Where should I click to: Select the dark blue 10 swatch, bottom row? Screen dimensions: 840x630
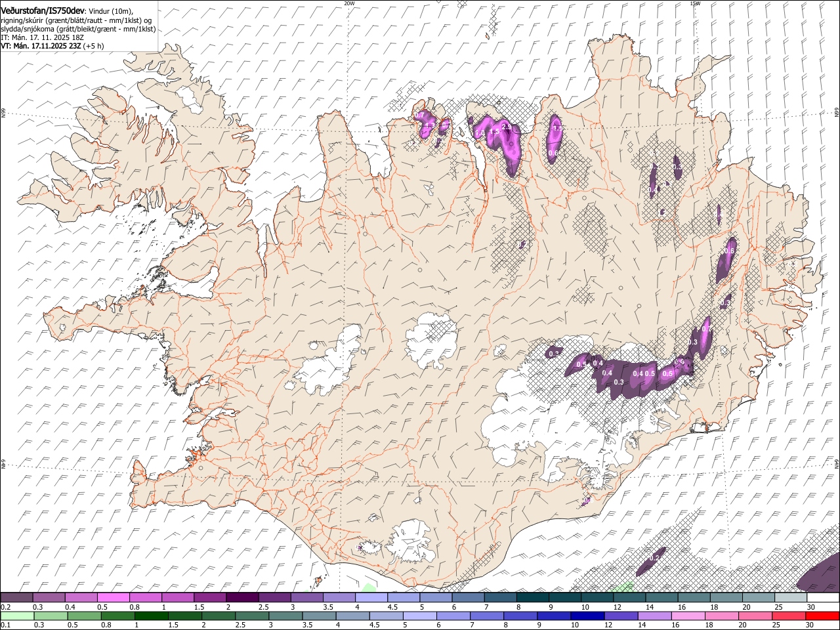point(587,616)
